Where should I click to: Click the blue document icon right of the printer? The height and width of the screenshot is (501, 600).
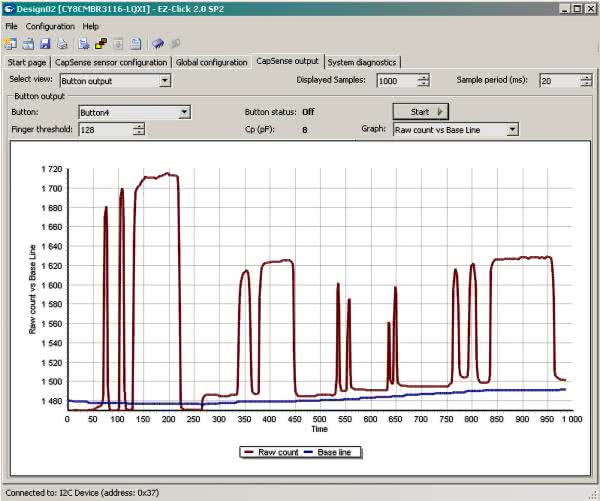[84, 44]
